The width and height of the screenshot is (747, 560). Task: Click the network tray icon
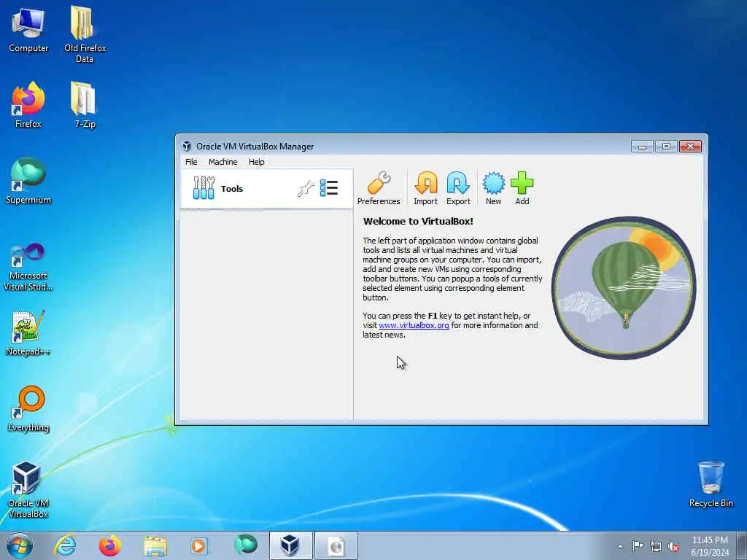[656, 546]
